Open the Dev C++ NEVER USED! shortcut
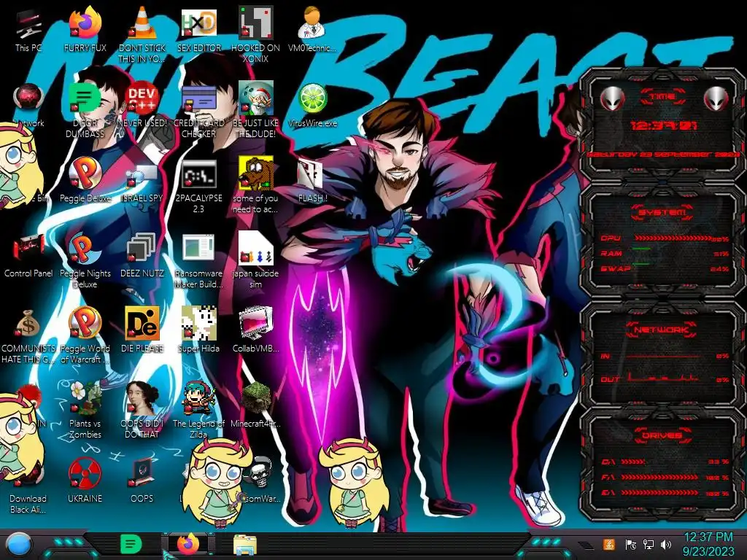 pyautogui.click(x=142, y=98)
